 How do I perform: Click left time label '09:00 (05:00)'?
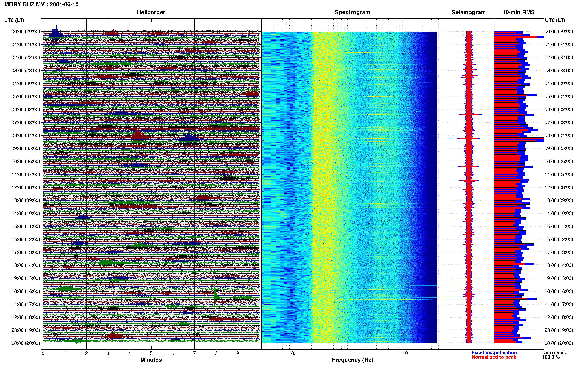[x=26, y=148]
